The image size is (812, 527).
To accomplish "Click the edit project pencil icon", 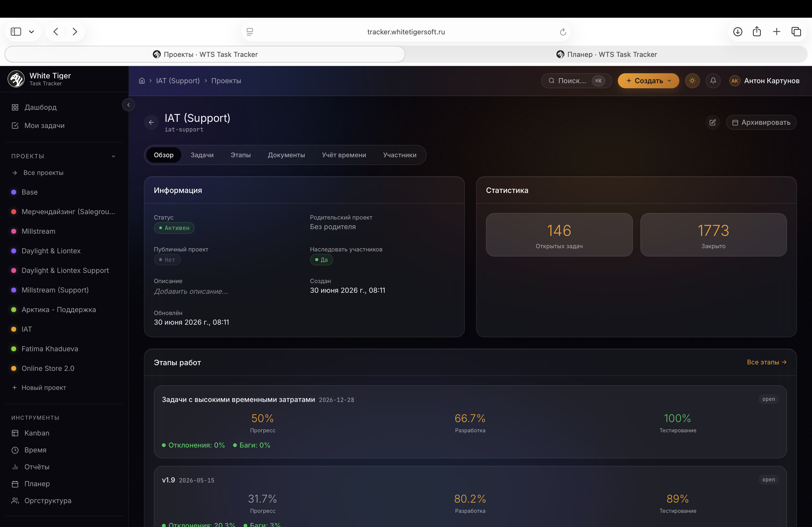I will click(x=713, y=122).
